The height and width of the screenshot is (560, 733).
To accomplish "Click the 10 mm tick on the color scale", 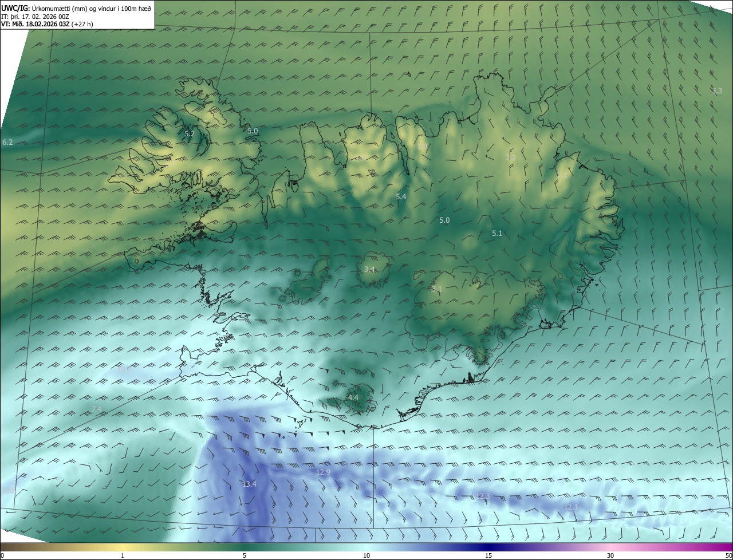I will [x=366, y=556].
